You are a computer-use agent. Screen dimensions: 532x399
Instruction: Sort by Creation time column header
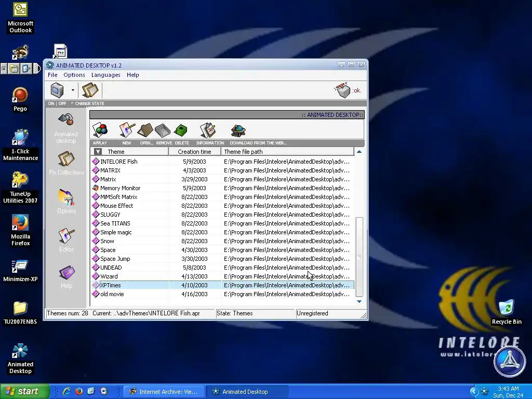(x=194, y=152)
